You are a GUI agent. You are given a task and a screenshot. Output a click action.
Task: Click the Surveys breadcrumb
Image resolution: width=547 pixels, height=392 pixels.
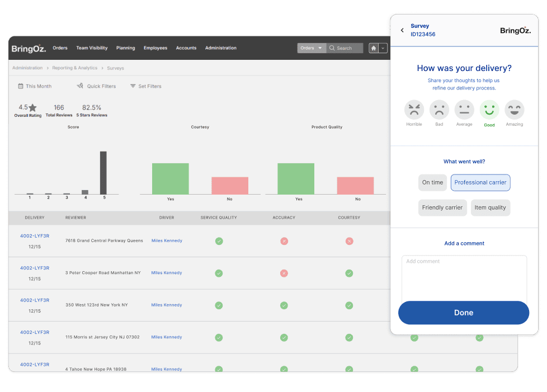pyautogui.click(x=115, y=68)
